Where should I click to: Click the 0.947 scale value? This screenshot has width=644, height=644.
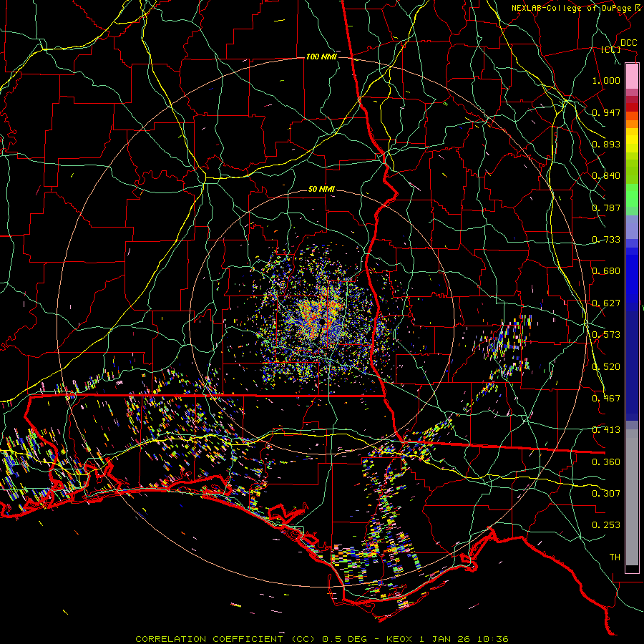tap(606, 112)
